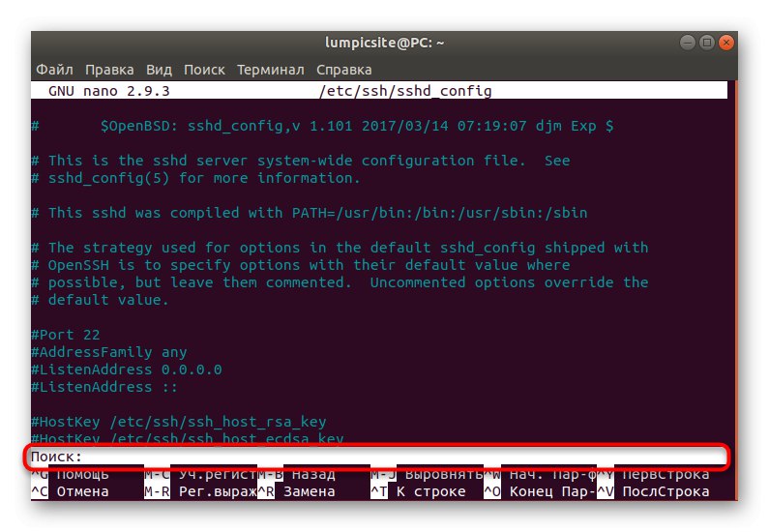Click the '#AddressFamily any' line
Screen dimensions: 769x532
pyautogui.click(x=109, y=352)
